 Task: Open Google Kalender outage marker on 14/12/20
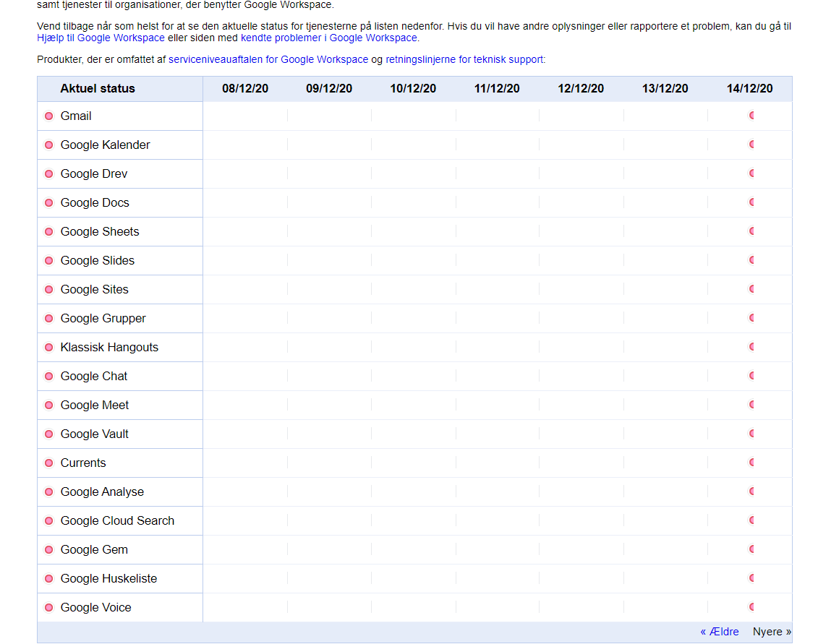click(x=751, y=145)
